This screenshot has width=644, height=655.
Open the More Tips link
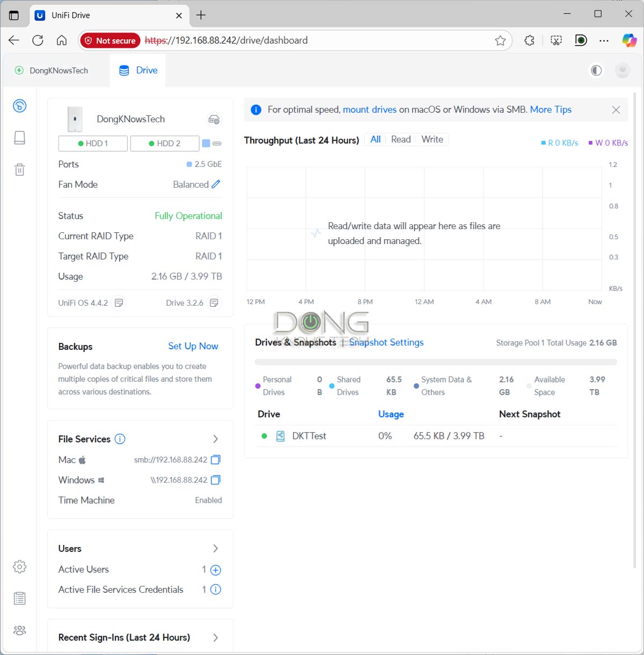551,109
